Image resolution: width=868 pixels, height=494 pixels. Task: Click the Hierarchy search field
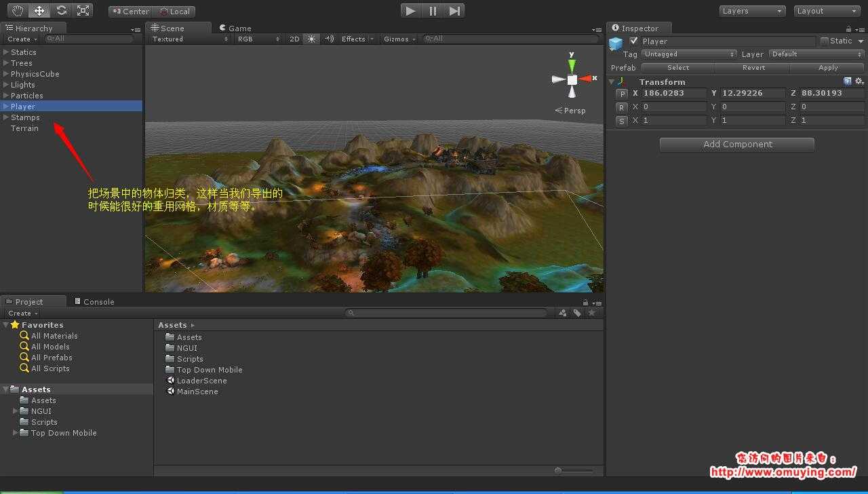89,39
